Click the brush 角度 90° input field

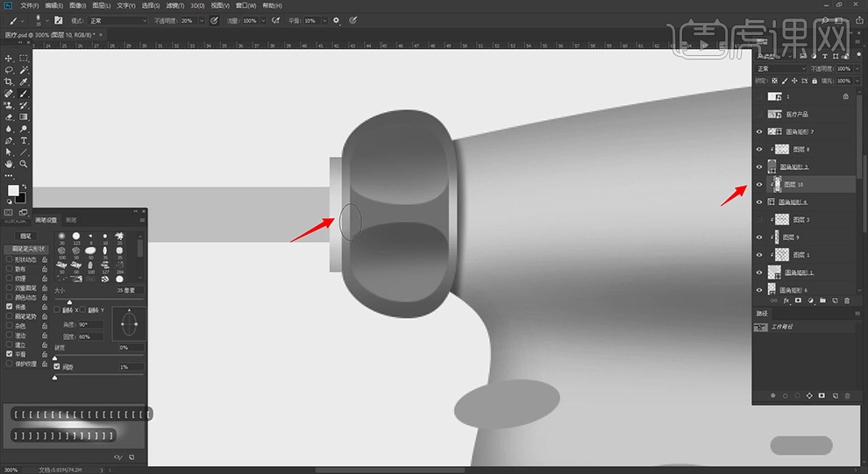[90, 325]
